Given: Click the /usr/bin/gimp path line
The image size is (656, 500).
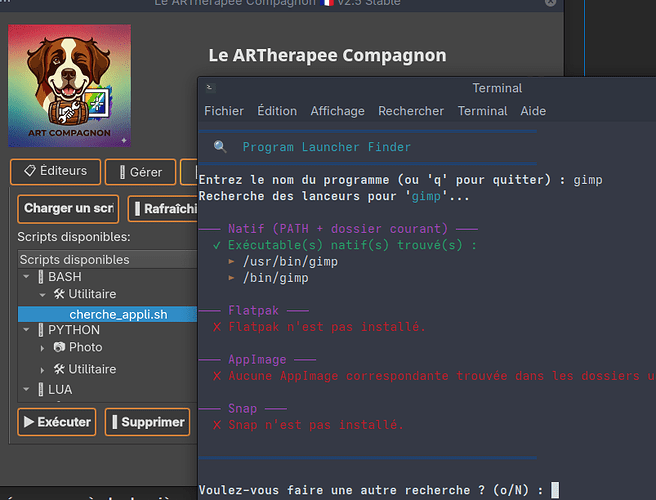Looking at the screenshot, I should (x=290, y=262).
